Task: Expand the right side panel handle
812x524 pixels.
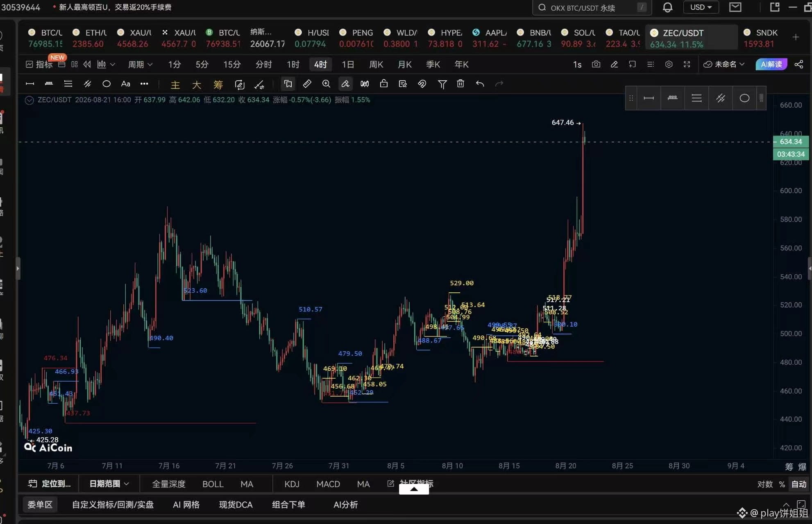Action: coord(810,269)
